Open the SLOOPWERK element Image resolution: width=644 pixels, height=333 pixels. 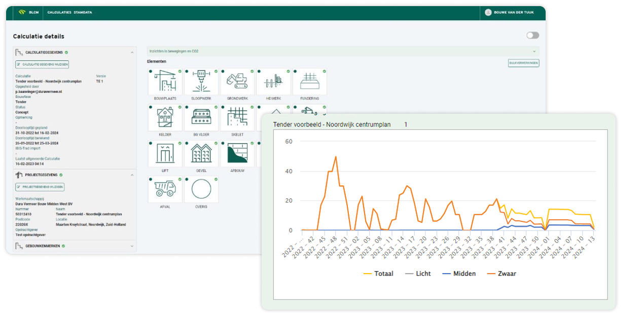(x=201, y=81)
